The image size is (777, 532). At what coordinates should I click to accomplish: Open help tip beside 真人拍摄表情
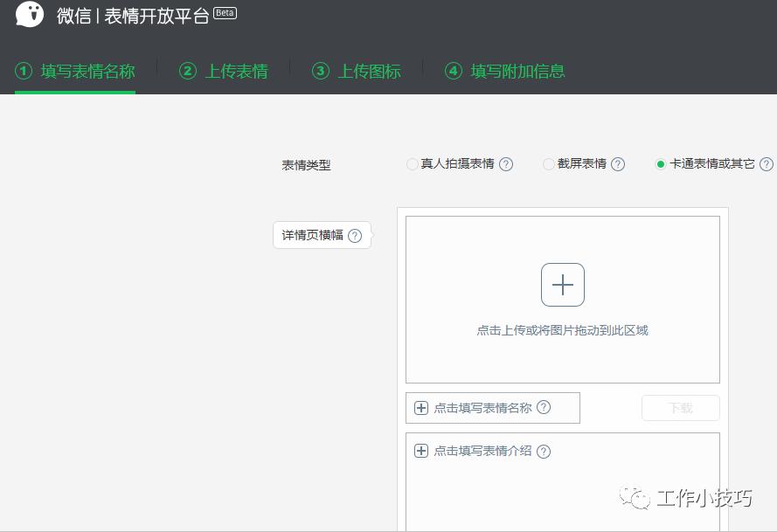506,163
